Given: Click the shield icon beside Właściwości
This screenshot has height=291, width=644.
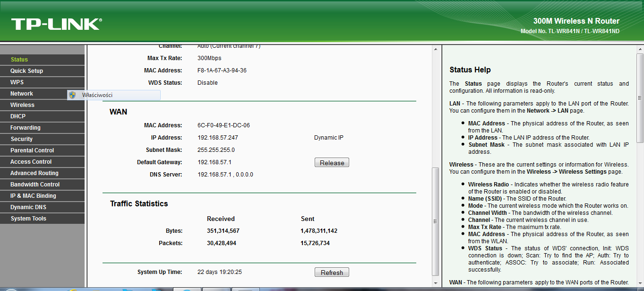Looking at the screenshot, I should [x=72, y=95].
